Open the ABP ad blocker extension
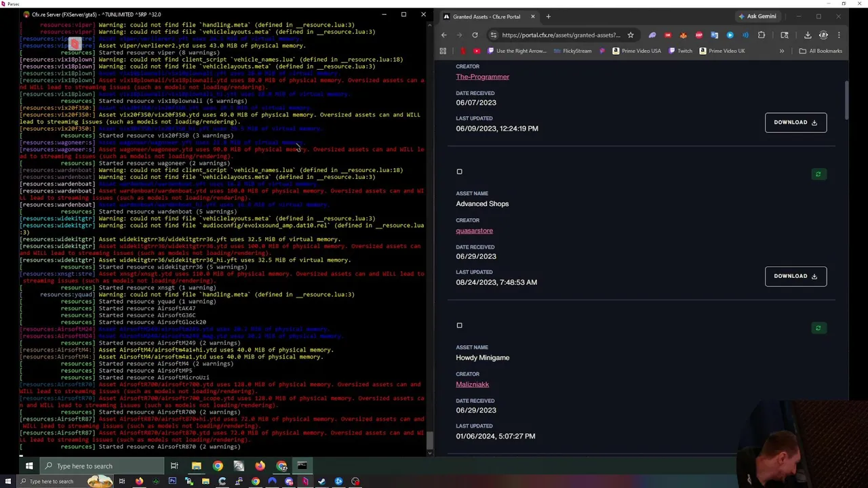 (x=699, y=35)
